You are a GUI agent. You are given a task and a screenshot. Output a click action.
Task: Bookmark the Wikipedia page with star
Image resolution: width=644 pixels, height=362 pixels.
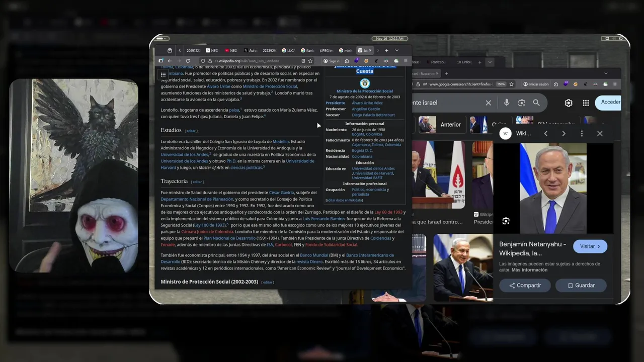pyautogui.click(x=310, y=61)
